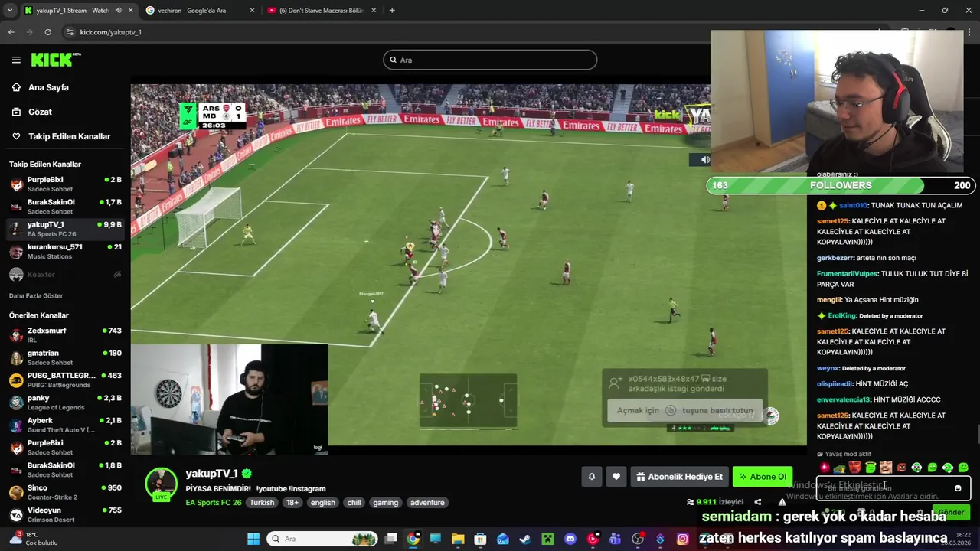The image size is (980, 551).
Task: Open the chat emoji picker
Action: point(958,488)
